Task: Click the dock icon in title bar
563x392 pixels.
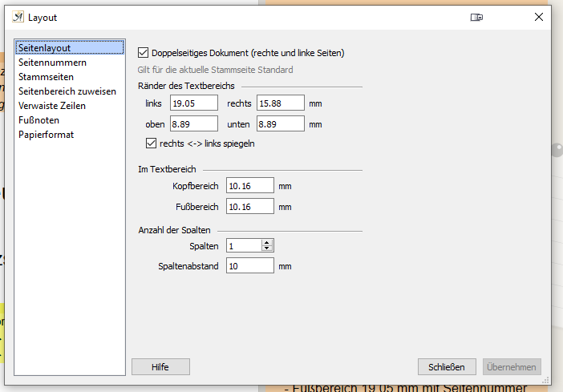Action: coord(476,17)
